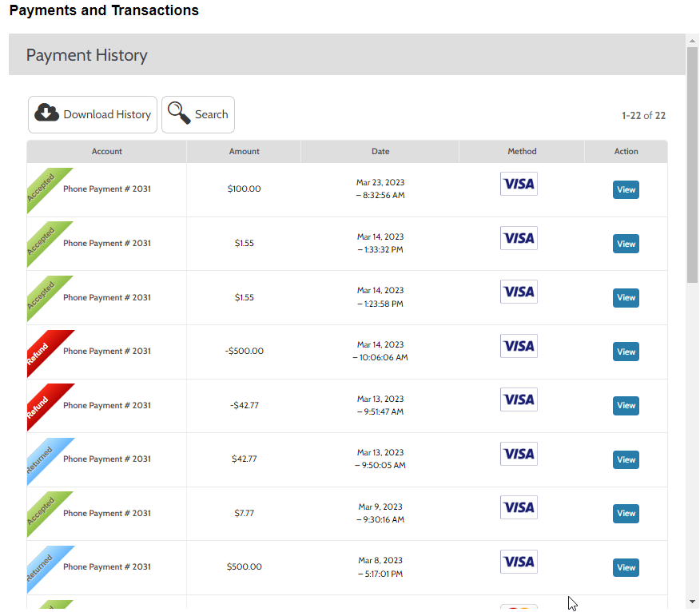The image size is (700, 612).
Task: Click the Returned ribbon on the $500.00 row
Action: pos(44,563)
